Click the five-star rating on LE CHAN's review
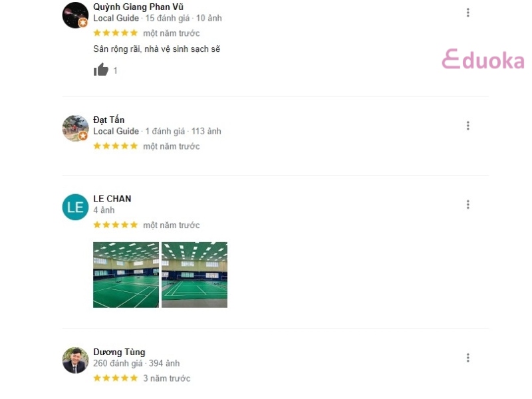The image size is (532, 399). click(115, 225)
